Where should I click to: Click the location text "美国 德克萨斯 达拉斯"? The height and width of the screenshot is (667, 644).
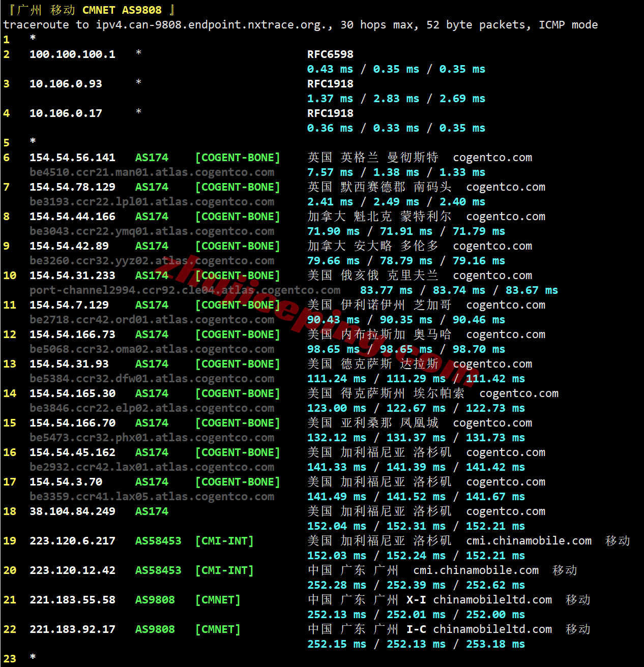[373, 364]
